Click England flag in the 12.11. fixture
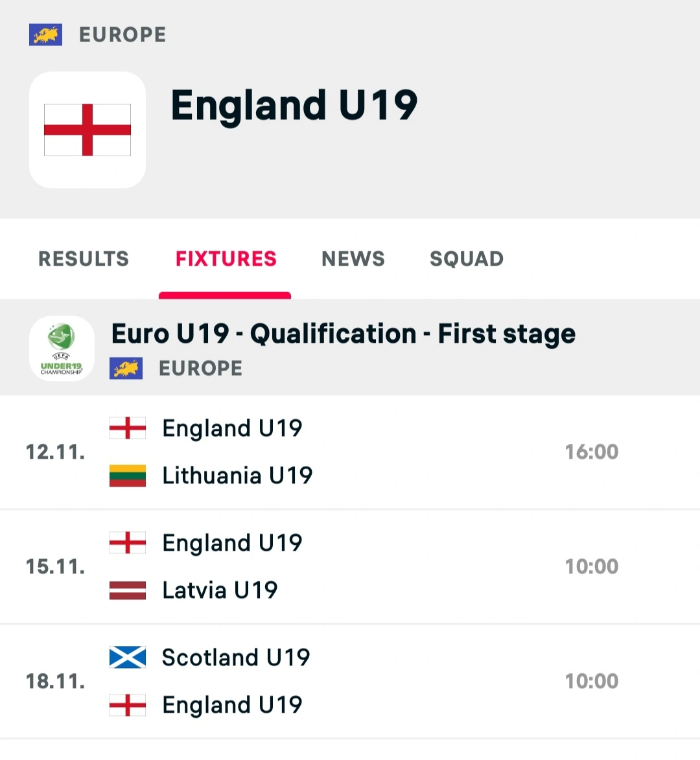 tap(128, 428)
